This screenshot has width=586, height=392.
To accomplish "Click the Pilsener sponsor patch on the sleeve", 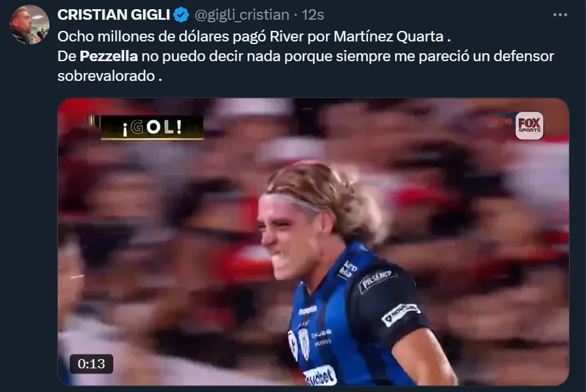I will click(x=375, y=281).
